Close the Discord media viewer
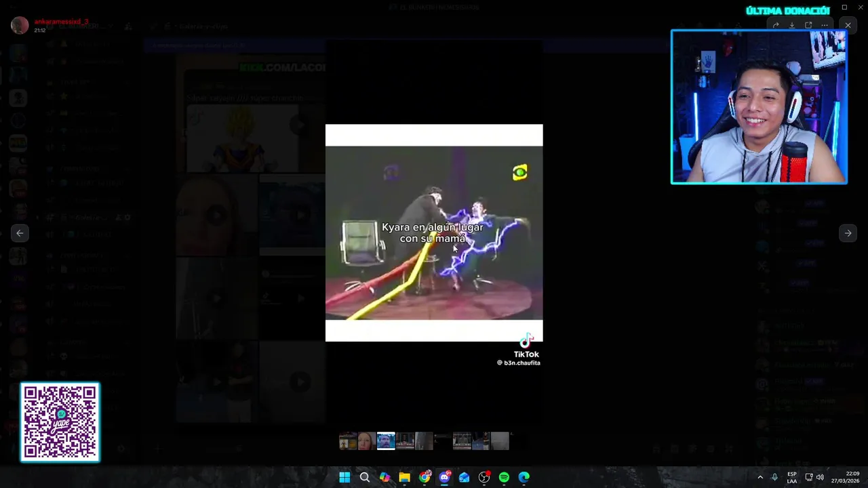Viewport: 868px width, 488px height. [848, 26]
